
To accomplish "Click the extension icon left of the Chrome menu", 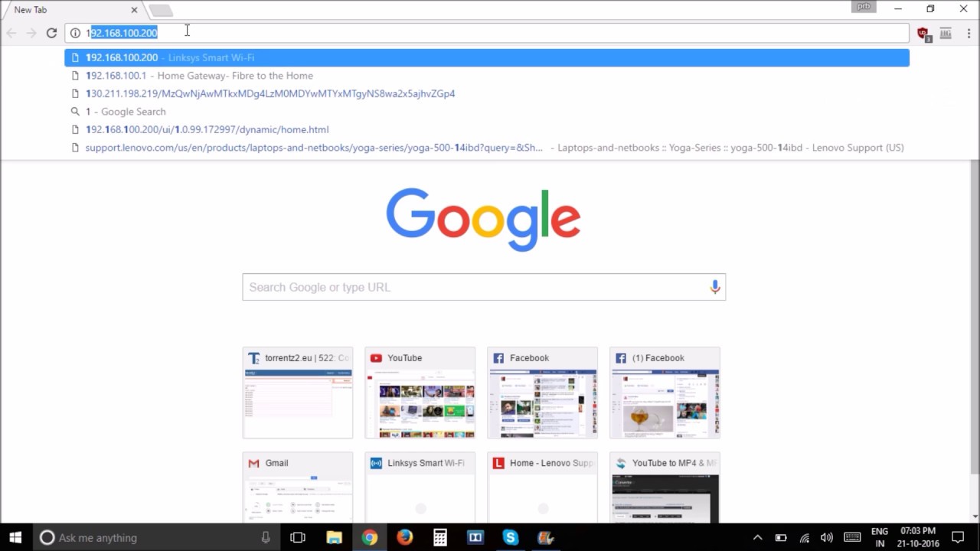I will point(946,33).
